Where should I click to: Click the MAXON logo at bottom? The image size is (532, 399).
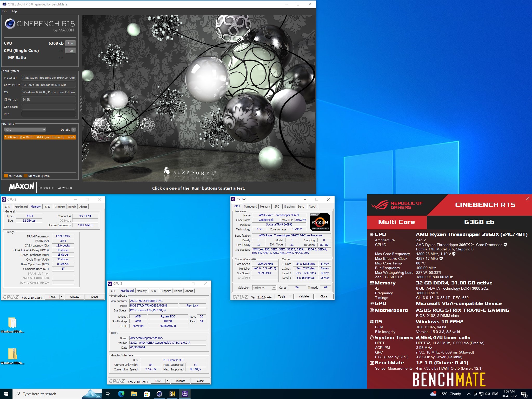point(21,187)
